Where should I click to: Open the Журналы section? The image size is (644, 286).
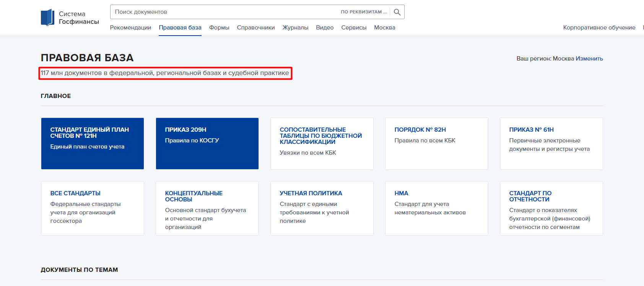[x=295, y=28]
